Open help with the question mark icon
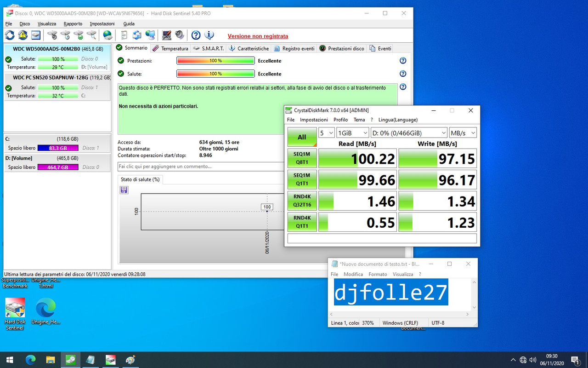Screen dimensions: 588x368 [x=196, y=35]
